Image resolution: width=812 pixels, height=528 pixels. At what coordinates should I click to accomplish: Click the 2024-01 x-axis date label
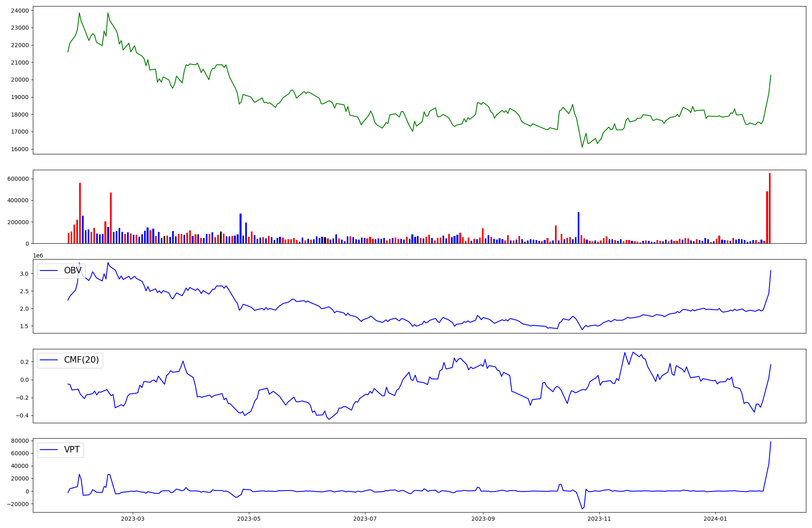point(715,519)
